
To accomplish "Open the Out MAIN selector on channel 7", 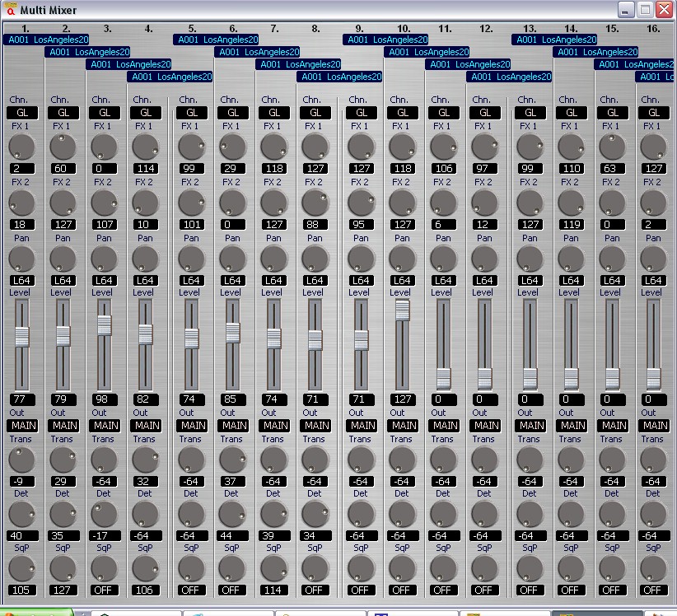I will tap(273, 426).
